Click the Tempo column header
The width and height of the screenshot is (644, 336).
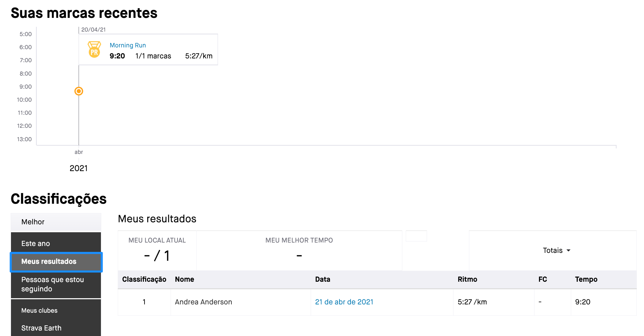tap(586, 279)
